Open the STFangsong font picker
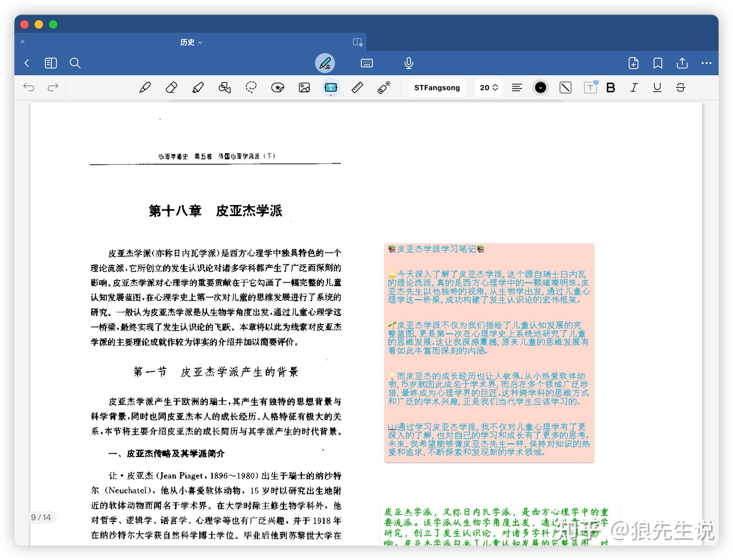Image resolution: width=733 pixels, height=560 pixels. point(437,88)
